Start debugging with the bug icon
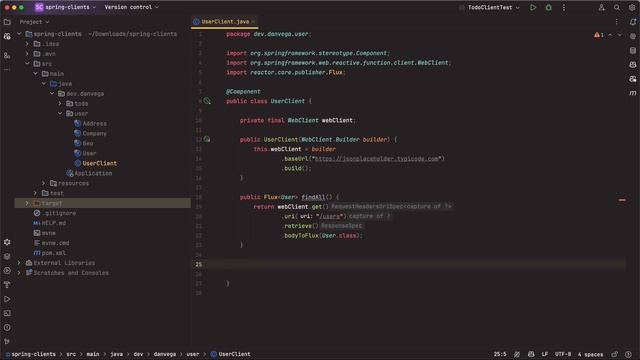The height and width of the screenshot is (360, 640). (549, 7)
